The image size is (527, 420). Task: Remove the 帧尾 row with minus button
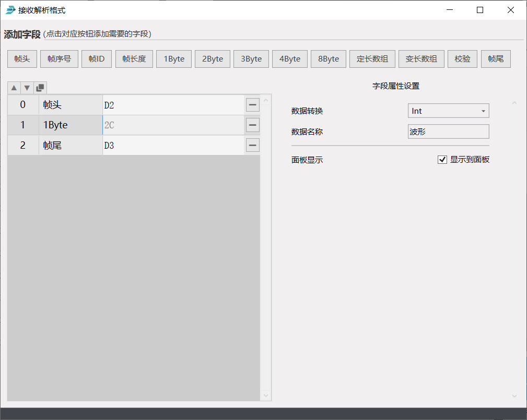point(253,145)
